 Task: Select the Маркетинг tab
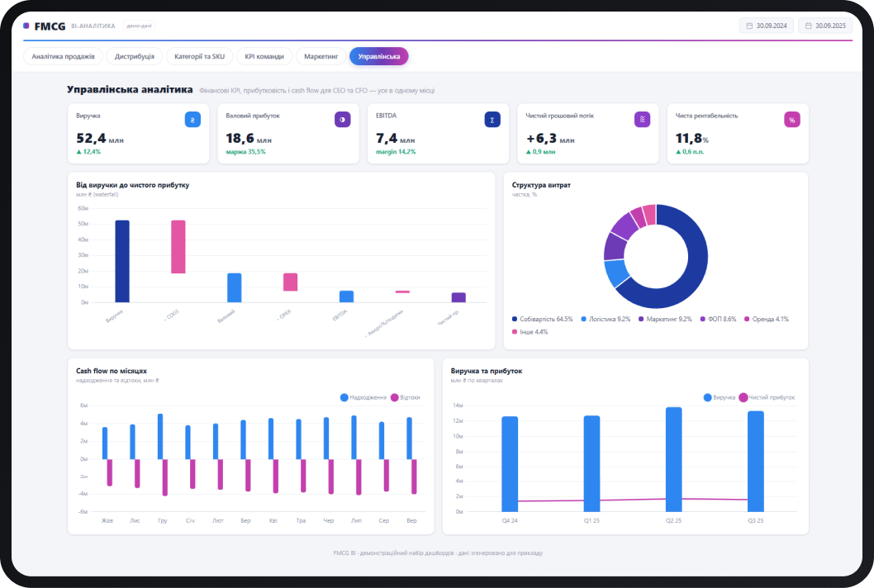pos(321,56)
